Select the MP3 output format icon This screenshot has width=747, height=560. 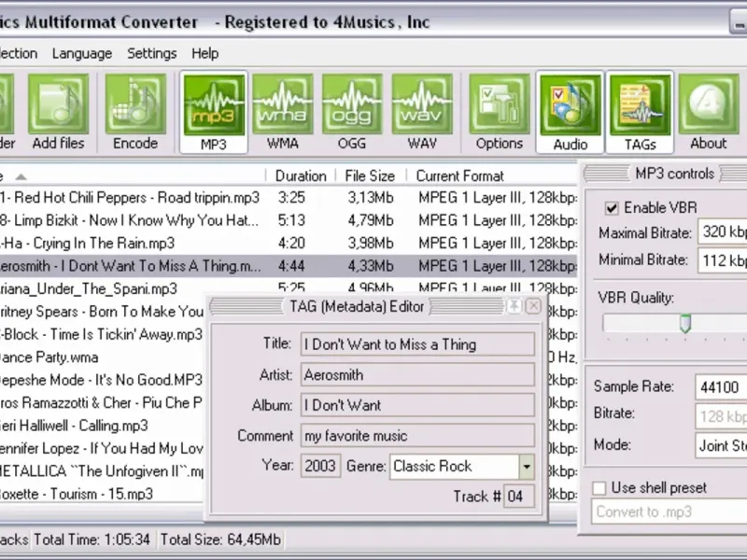click(214, 112)
